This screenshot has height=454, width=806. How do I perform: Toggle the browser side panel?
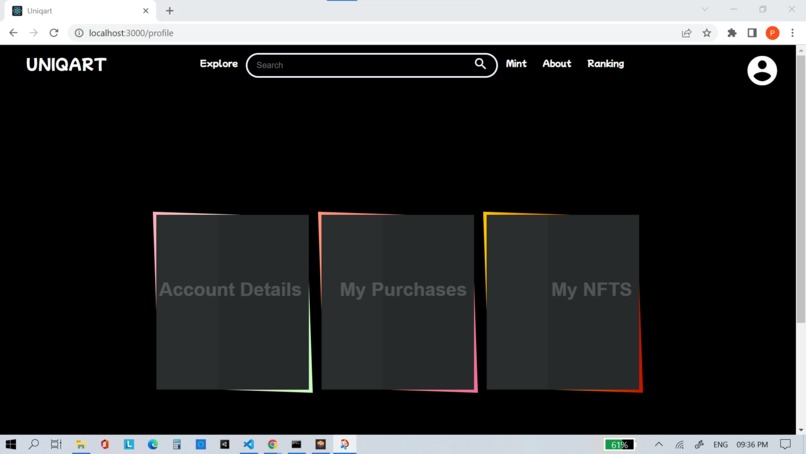pos(752,33)
